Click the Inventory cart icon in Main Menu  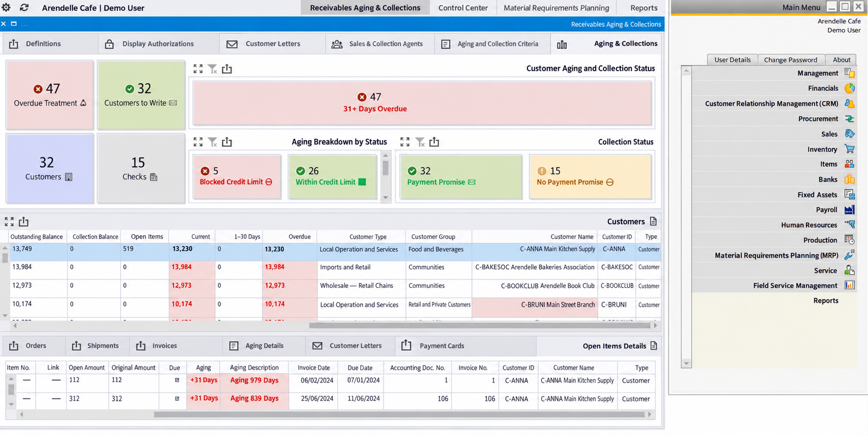pos(849,149)
